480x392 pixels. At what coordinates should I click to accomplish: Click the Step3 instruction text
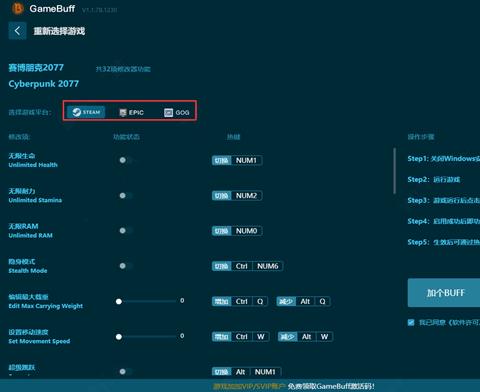point(444,200)
